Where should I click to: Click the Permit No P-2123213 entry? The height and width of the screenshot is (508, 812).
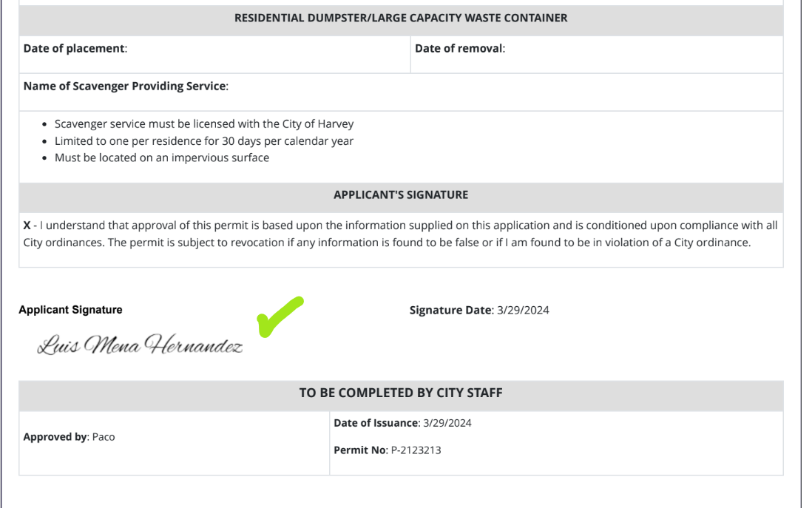coord(388,450)
